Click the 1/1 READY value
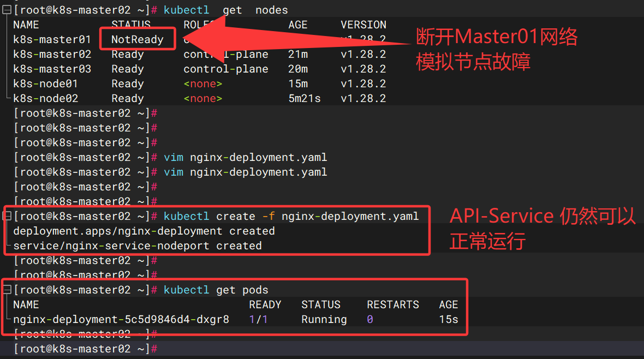The height and width of the screenshot is (359, 644). click(258, 319)
